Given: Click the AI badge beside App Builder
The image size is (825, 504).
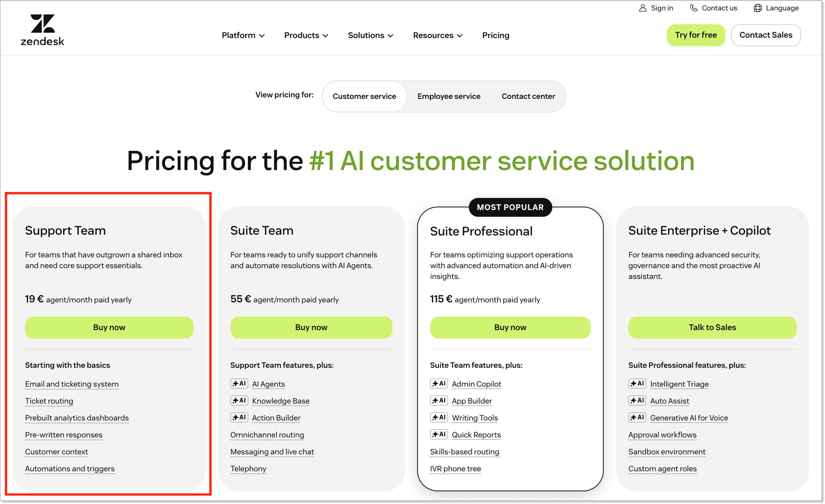Looking at the screenshot, I should coord(439,401).
